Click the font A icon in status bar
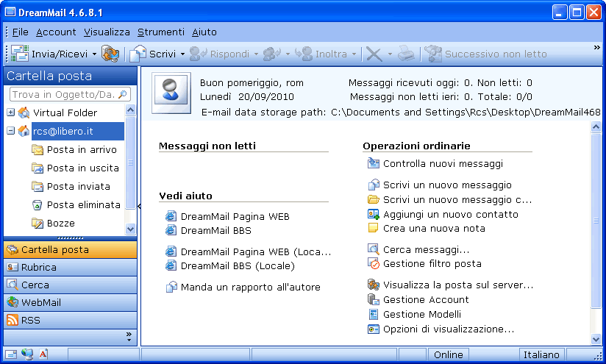The height and width of the screenshot is (364, 606). pos(43,354)
